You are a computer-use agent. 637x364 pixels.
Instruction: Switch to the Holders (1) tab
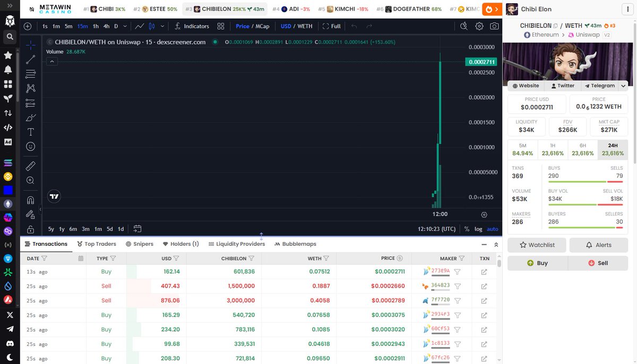pos(180,244)
